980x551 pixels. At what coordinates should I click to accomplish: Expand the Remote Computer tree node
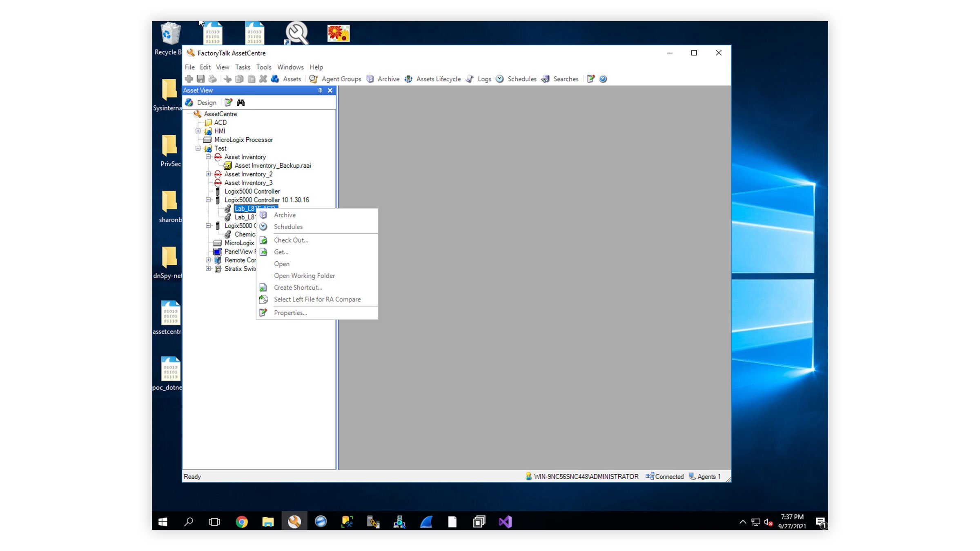208,260
